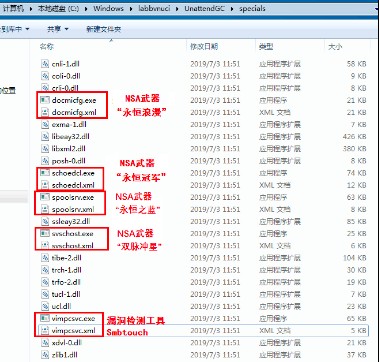Click the 104 KB size of tibe-2.dll
Viewport: 379px width, 362px height.
pyautogui.click(x=354, y=258)
